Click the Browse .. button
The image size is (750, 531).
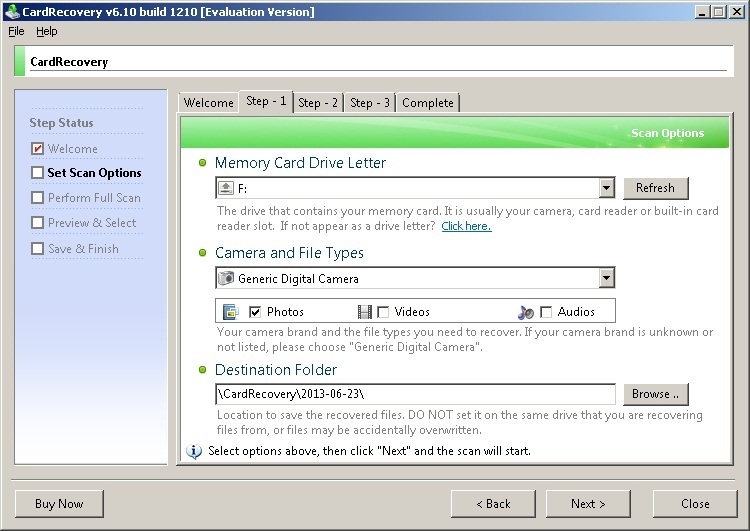(656, 394)
